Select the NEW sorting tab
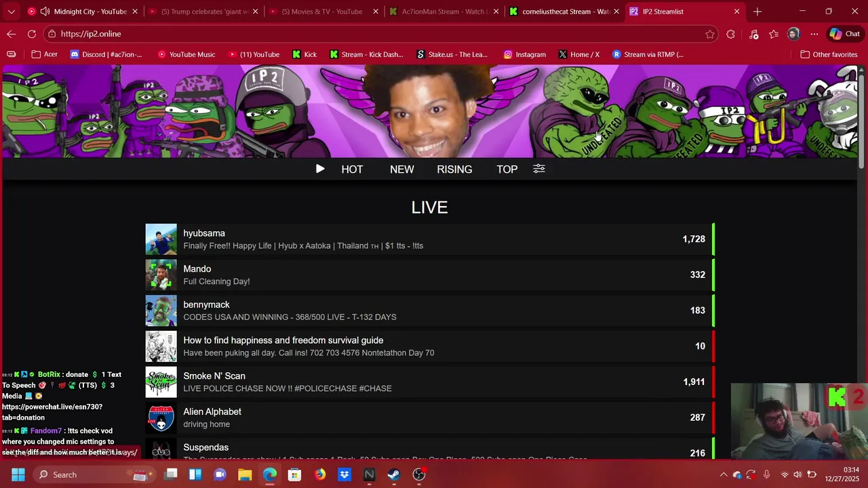 tap(401, 169)
